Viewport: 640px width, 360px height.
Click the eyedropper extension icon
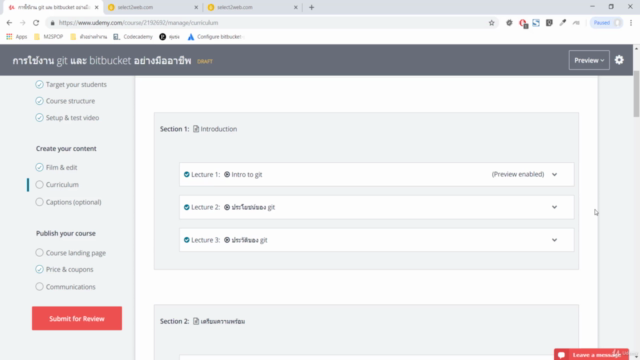[x=562, y=23]
